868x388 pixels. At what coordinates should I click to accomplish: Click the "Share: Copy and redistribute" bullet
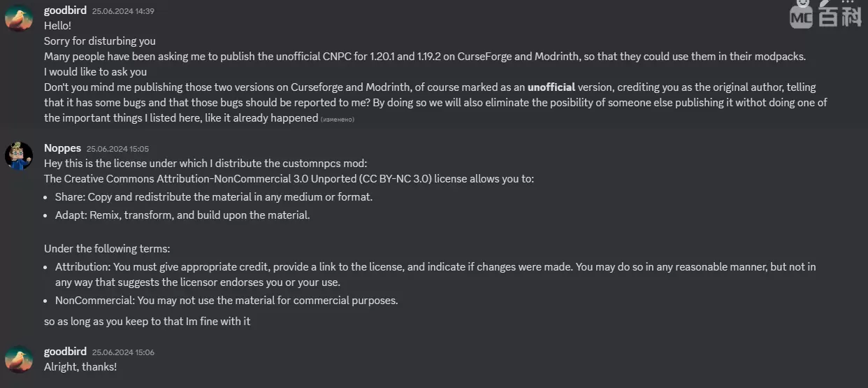[214, 197]
